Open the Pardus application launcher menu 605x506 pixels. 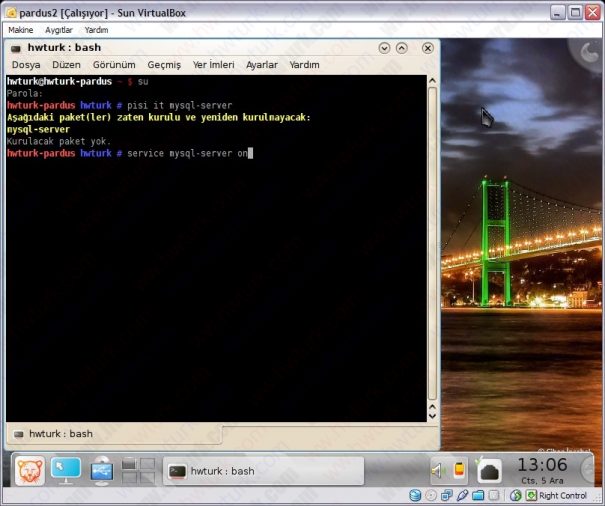28,470
